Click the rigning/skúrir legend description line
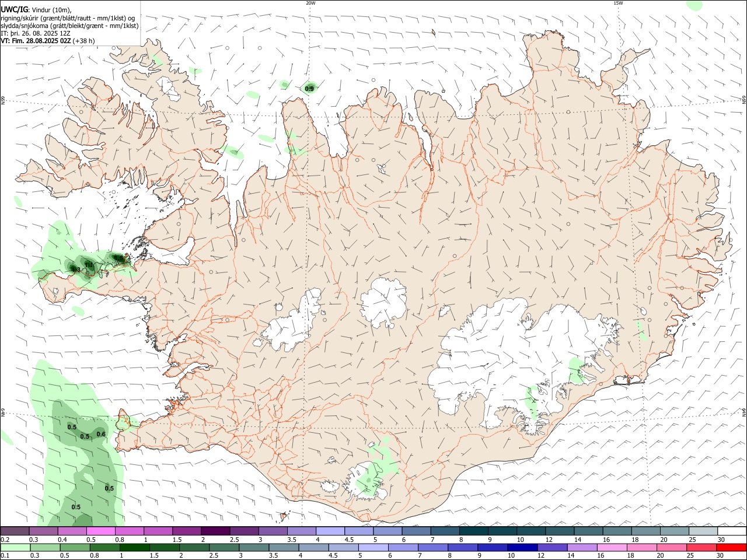This screenshot has width=747, height=560. tap(68, 18)
